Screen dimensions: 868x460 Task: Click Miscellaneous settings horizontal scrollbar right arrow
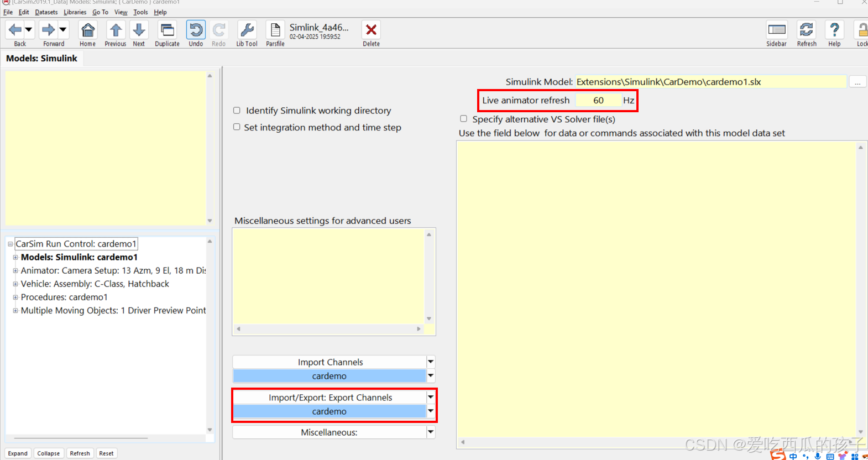[419, 329]
